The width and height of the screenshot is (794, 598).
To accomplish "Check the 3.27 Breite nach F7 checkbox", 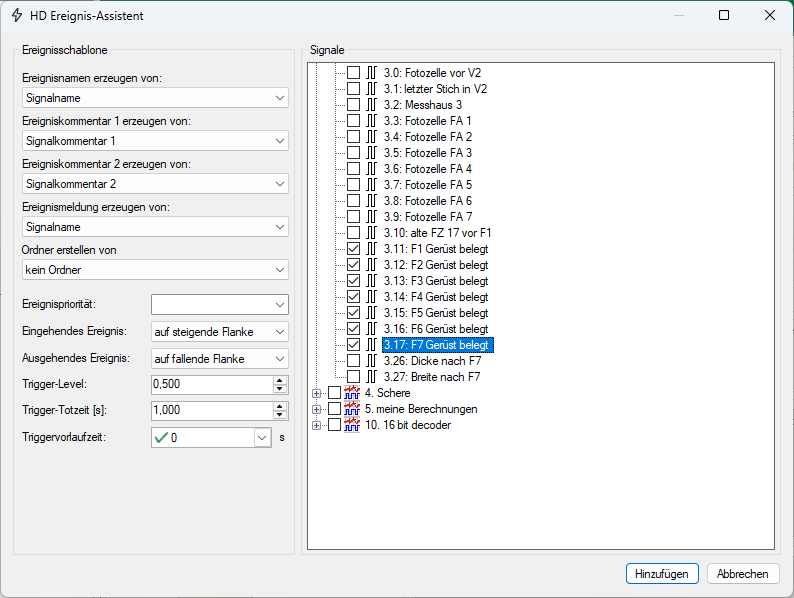I will [x=353, y=377].
